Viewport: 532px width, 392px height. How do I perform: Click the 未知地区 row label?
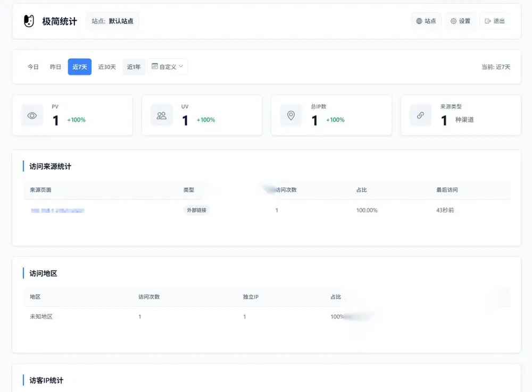coord(41,316)
